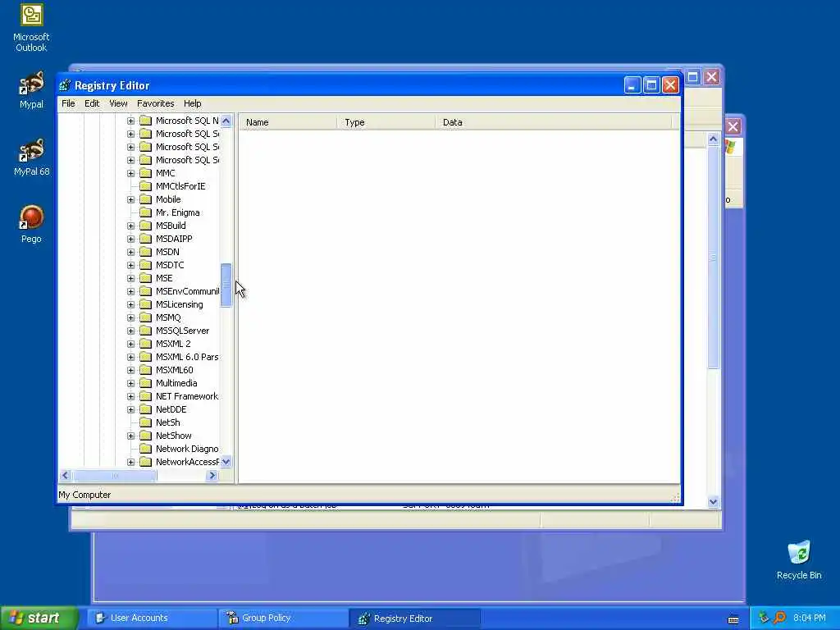
Task: Click the Registry Editor title bar icon
Action: pyautogui.click(x=65, y=85)
